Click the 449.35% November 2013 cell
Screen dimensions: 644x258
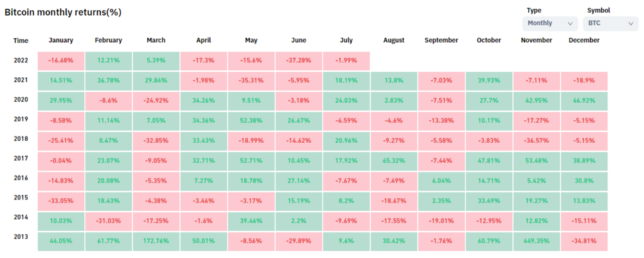pyautogui.click(x=536, y=241)
